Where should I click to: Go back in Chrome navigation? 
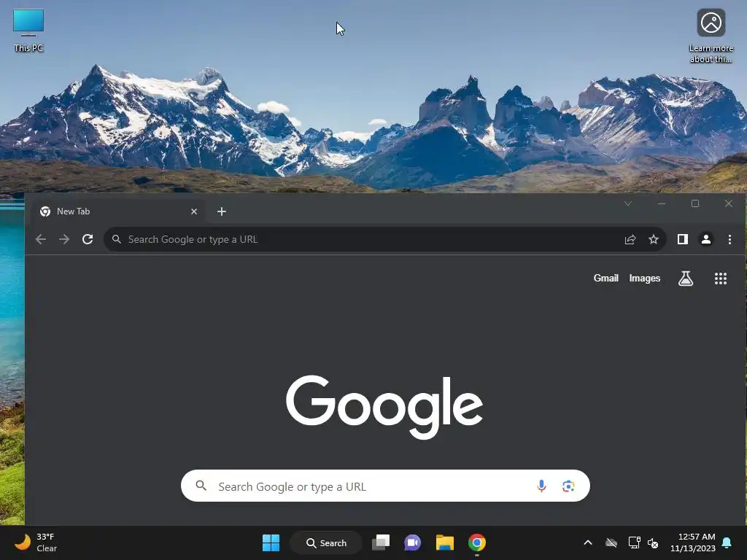click(41, 239)
